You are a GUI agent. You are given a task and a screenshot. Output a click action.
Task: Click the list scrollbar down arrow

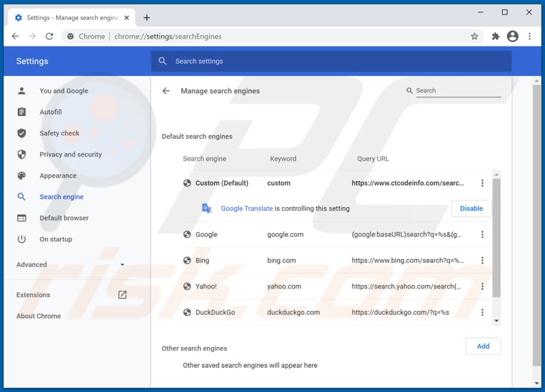pos(496,321)
